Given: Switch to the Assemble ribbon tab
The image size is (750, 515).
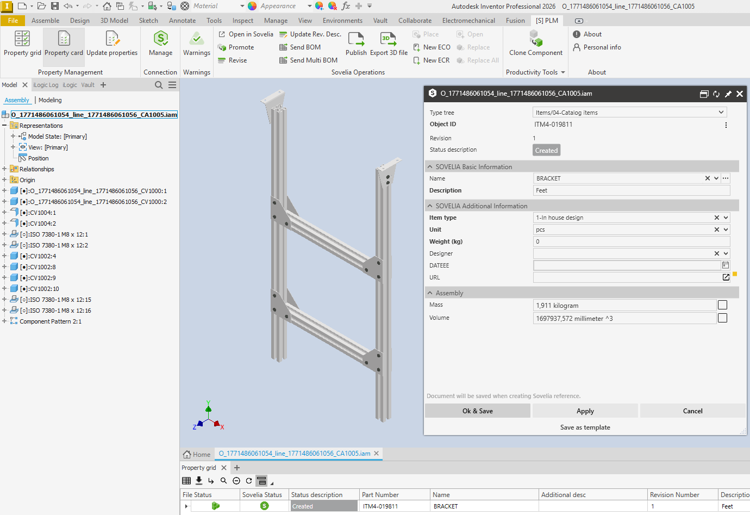Looking at the screenshot, I should tap(45, 20).
